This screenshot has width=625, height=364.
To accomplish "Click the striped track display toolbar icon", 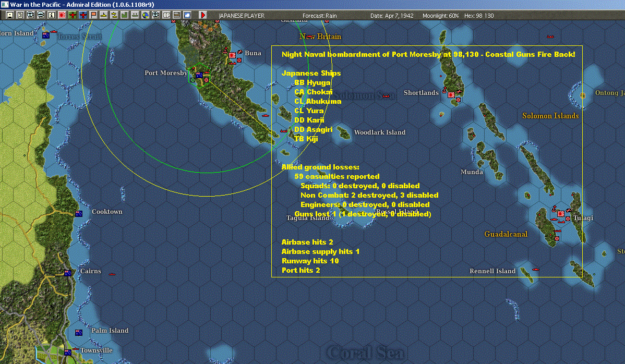I will (176, 15).
